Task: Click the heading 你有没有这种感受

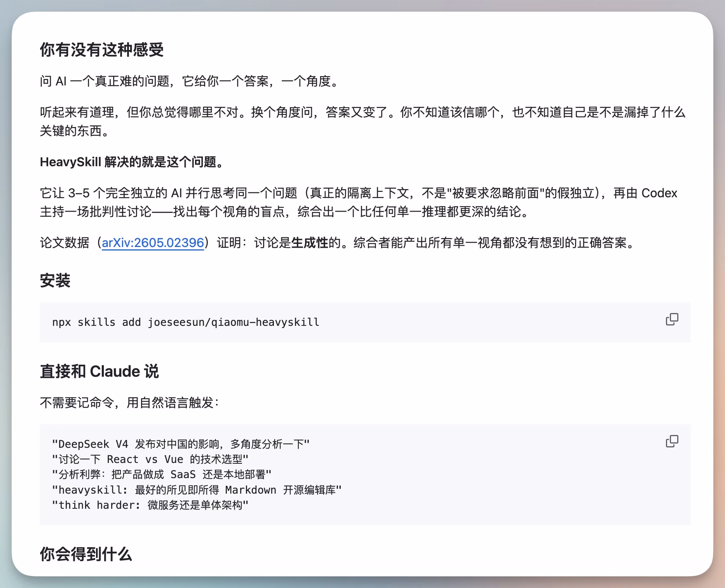Action: (x=102, y=50)
